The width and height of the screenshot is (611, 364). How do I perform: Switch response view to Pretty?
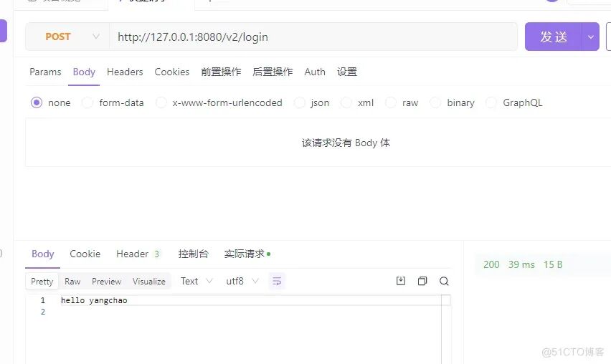tap(42, 282)
